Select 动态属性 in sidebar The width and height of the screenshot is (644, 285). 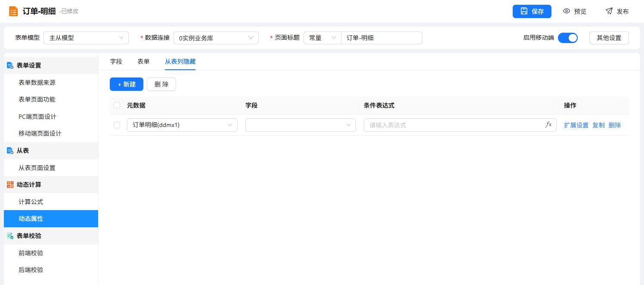[x=51, y=219]
